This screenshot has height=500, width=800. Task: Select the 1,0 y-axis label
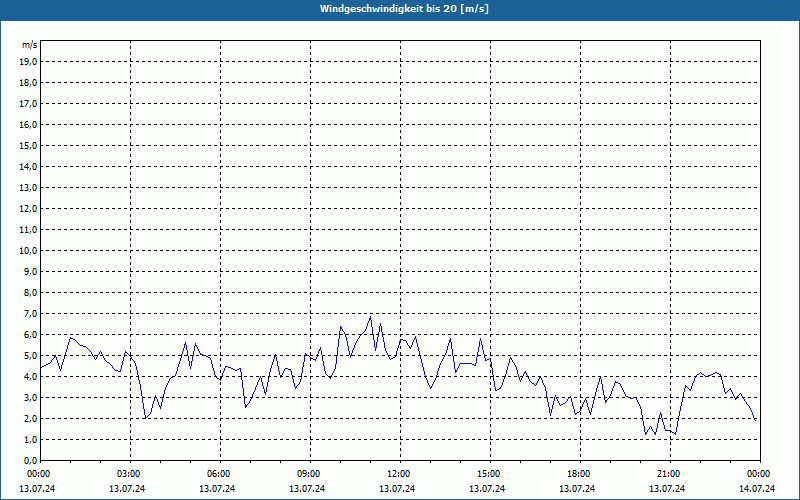pos(30,439)
